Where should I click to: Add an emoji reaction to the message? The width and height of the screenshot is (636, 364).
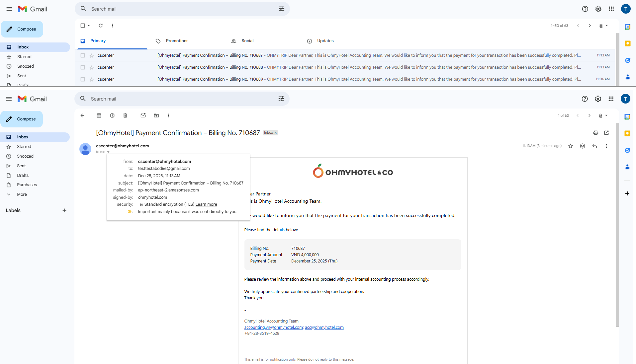pos(583,146)
